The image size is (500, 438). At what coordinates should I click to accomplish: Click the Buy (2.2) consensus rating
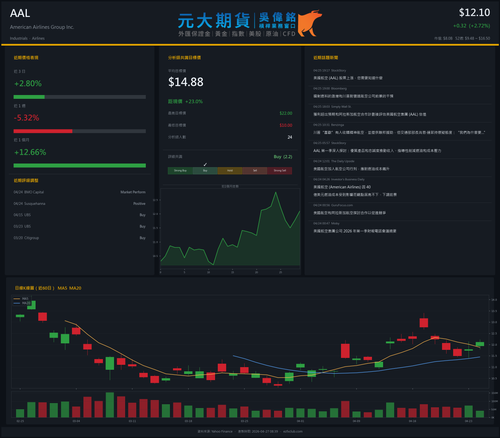(283, 157)
